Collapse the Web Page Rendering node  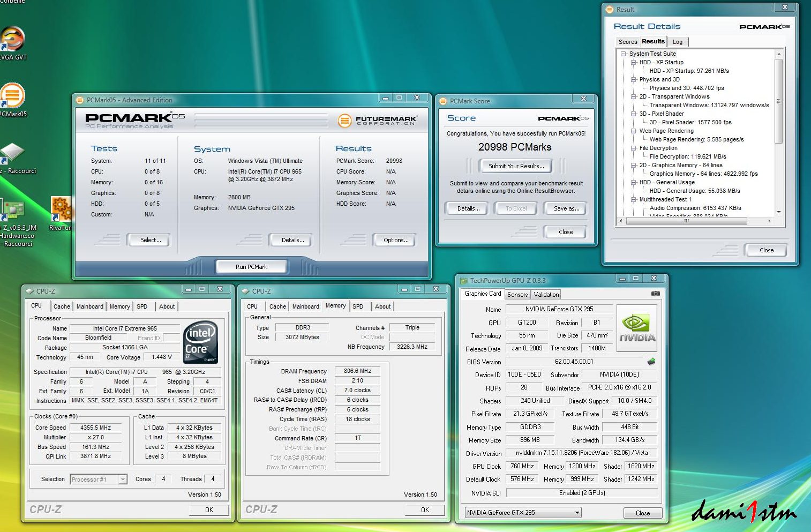pyautogui.click(x=634, y=131)
